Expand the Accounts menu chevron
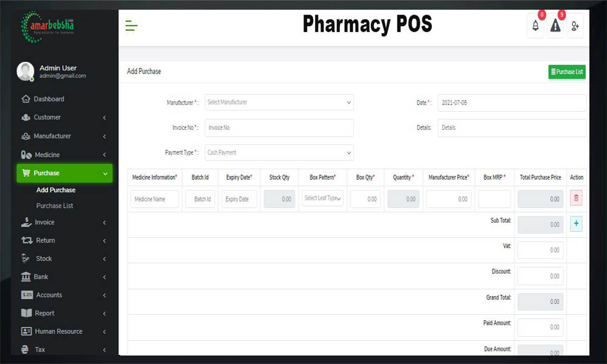The height and width of the screenshot is (364, 607). pos(104,295)
